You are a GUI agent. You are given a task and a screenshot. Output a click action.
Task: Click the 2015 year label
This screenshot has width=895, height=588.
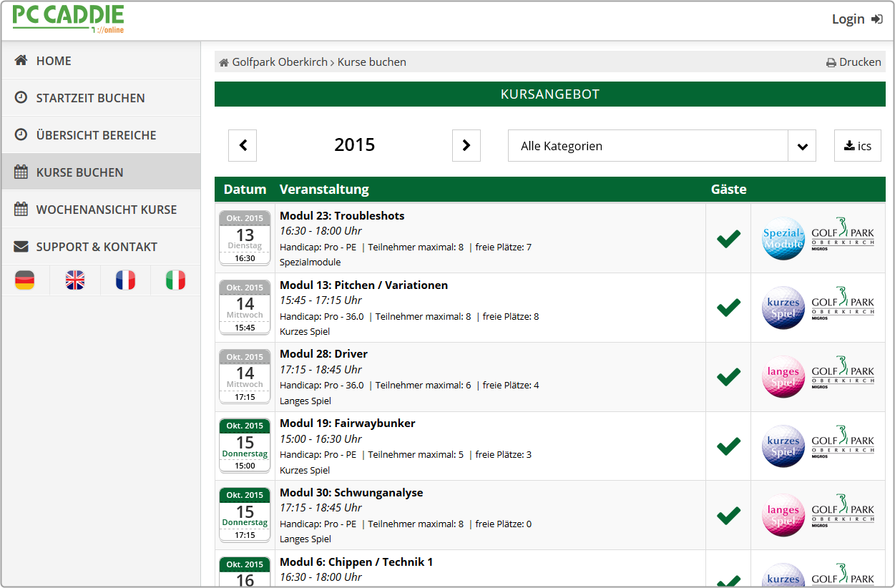[x=355, y=145]
